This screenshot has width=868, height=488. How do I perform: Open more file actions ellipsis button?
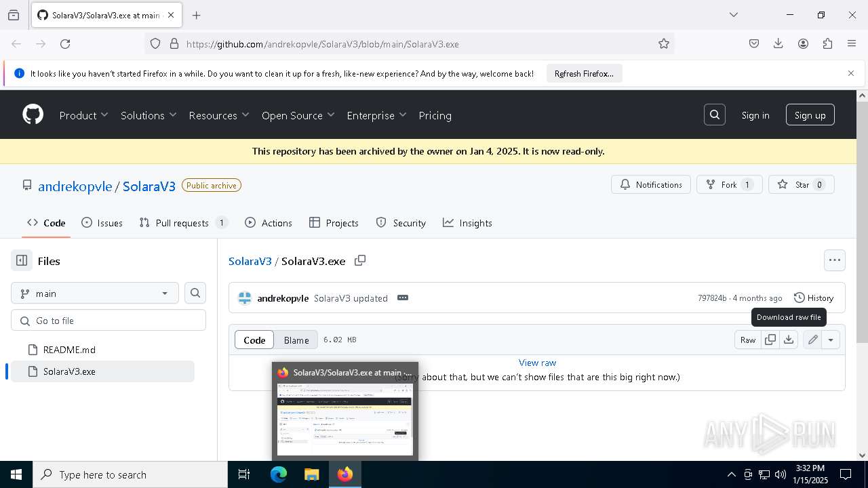(x=835, y=260)
